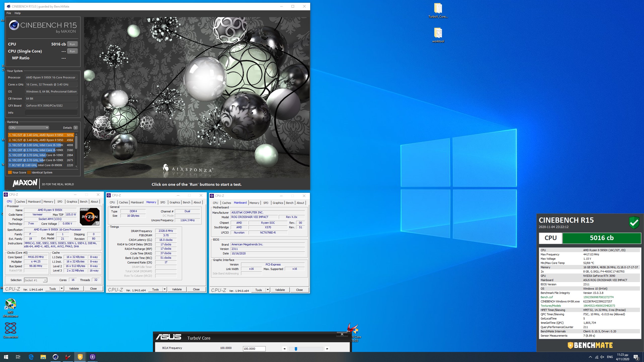Click the 5016 cb green score bar
Viewport: 644px width, 362px height.
coord(601,238)
